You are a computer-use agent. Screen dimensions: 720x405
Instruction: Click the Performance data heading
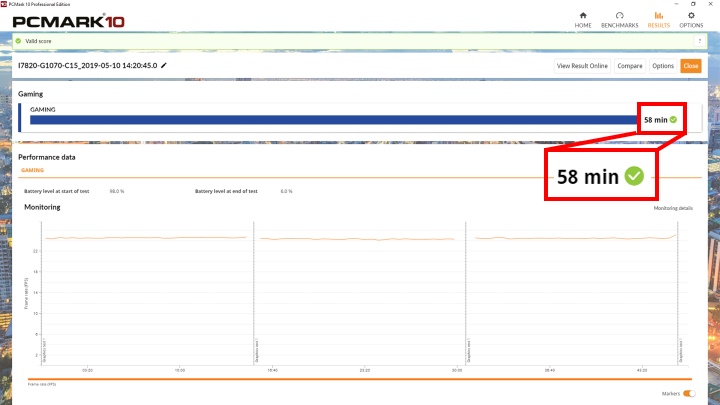pos(46,157)
